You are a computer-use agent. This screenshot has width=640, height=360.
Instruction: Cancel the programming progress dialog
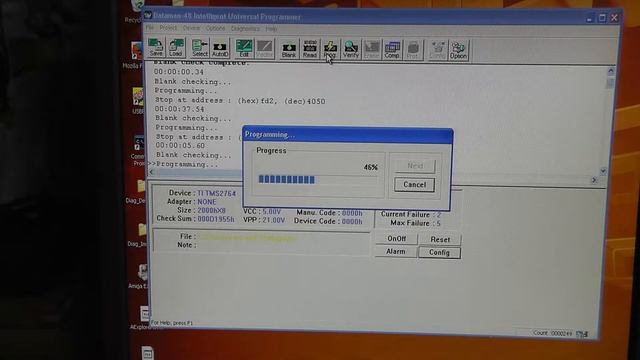point(414,184)
